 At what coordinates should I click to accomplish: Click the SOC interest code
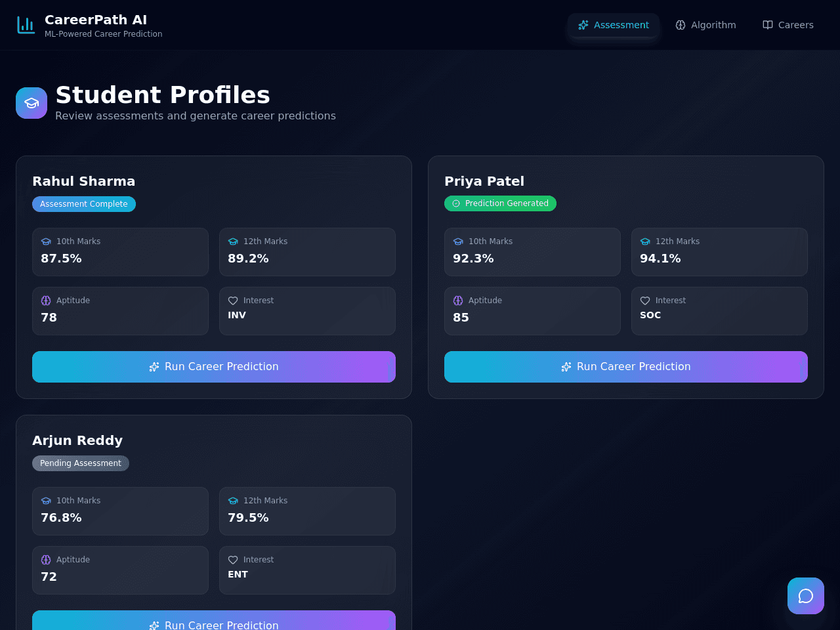(x=650, y=315)
